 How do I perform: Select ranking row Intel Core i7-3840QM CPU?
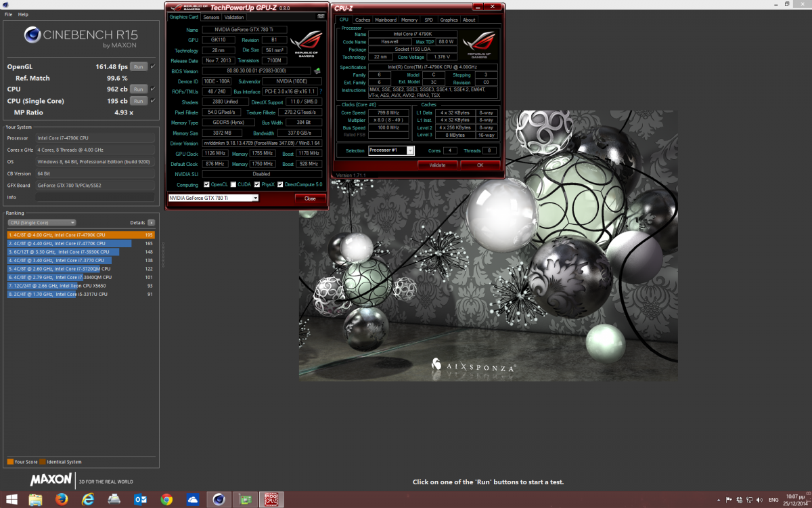click(x=81, y=277)
